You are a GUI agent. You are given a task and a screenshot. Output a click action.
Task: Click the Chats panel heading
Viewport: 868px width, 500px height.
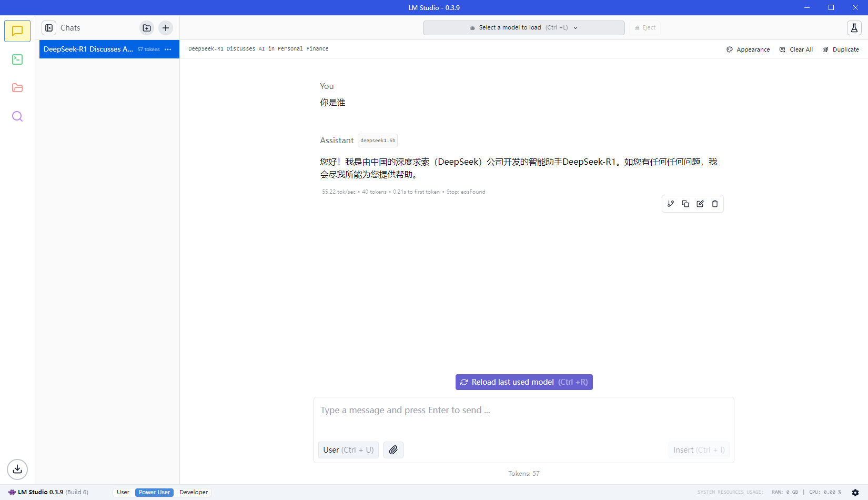pyautogui.click(x=70, y=28)
